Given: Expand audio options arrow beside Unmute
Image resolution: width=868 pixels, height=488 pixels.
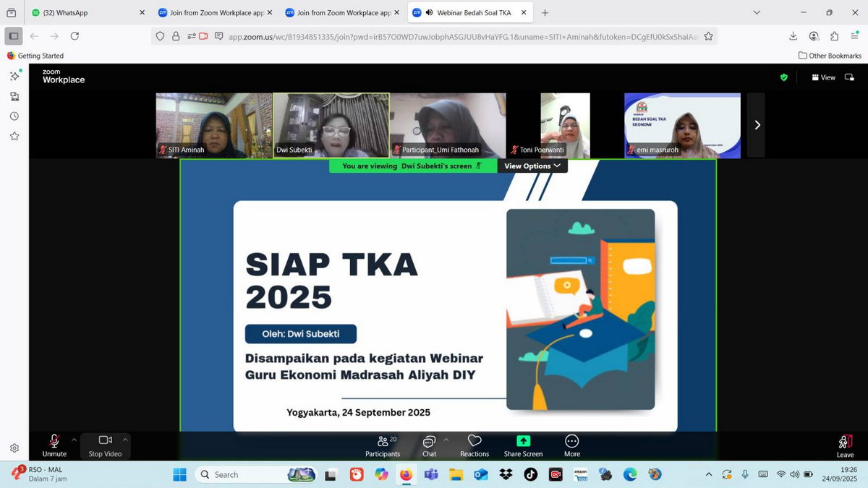Looking at the screenshot, I should (74, 439).
